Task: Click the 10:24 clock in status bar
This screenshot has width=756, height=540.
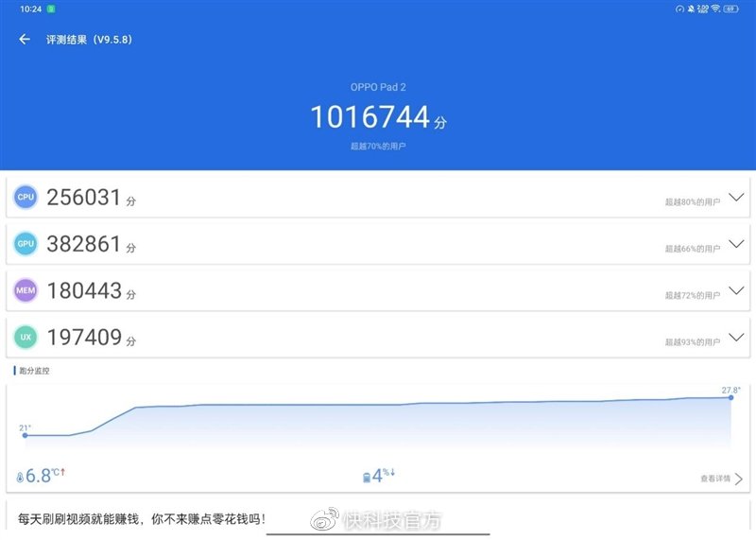Action: [30, 9]
